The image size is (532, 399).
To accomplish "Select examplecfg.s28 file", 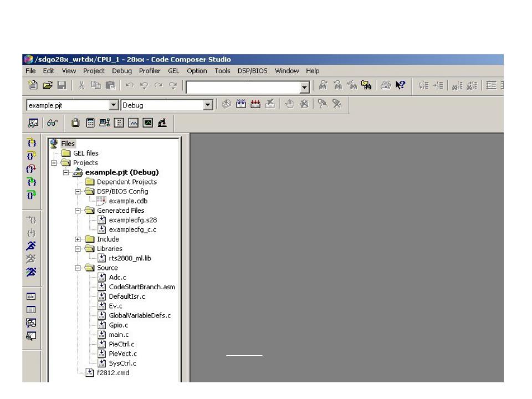I will pyautogui.click(x=132, y=220).
